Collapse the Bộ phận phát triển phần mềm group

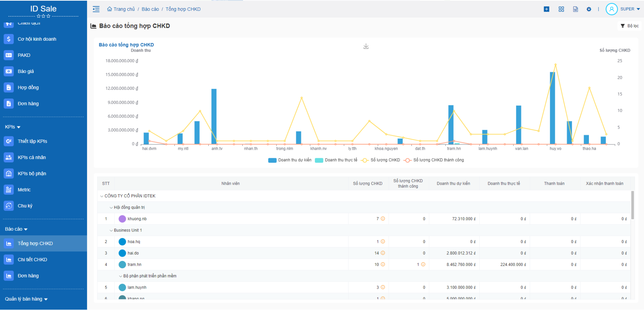click(121, 276)
